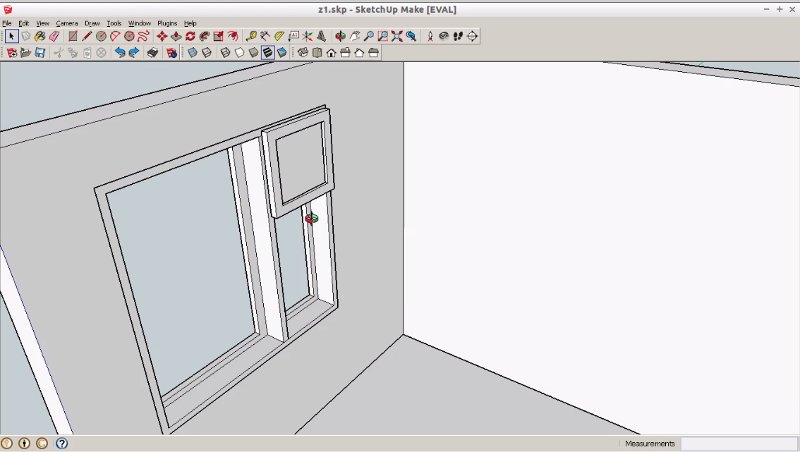Select the Circle drawing tool

click(x=101, y=36)
